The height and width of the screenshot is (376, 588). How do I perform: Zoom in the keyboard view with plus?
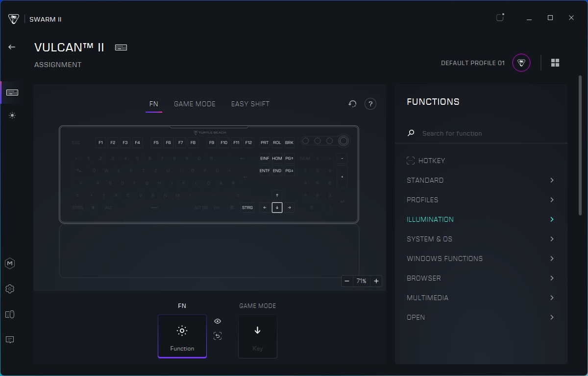(376, 281)
